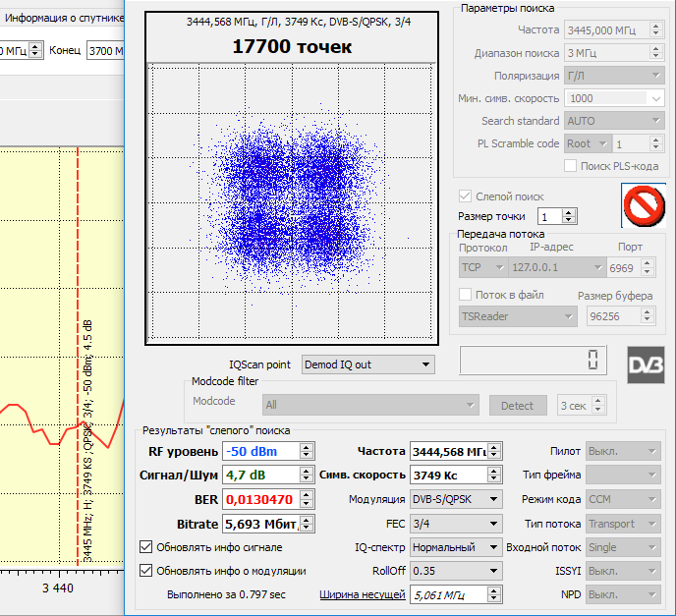The image size is (676, 616).
Task: Open the FEC 3/4 dropdown
Action: tap(456, 524)
